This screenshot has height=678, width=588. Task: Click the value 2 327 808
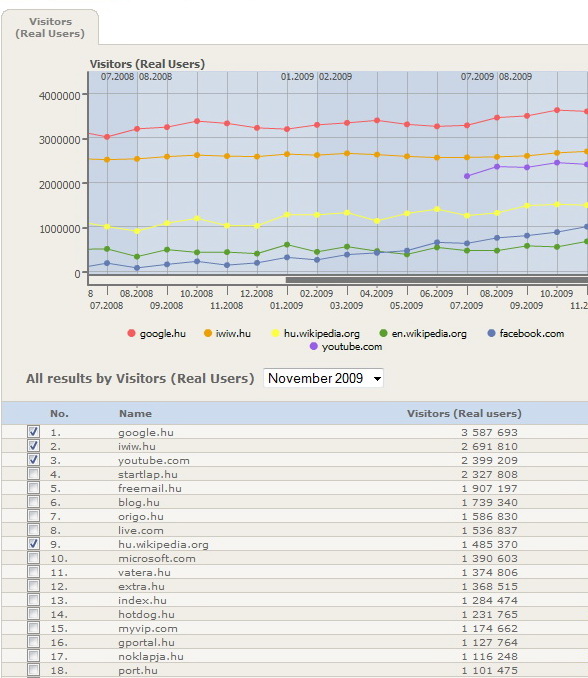(x=489, y=474)
